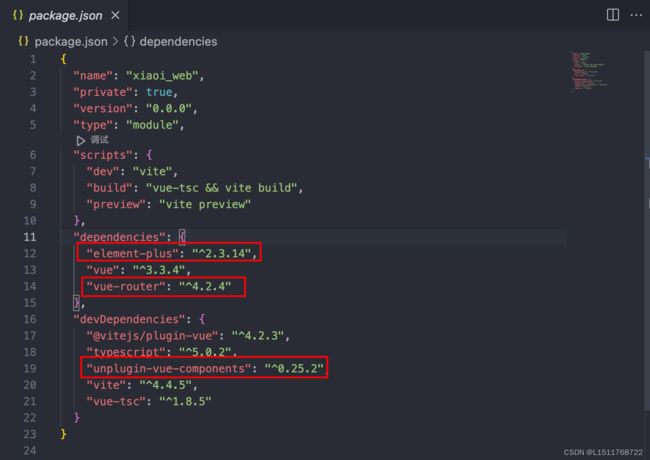Click the "dependencies" key on line 11
The height and width of the screenshot is (460, 650).
click(119, 237)
